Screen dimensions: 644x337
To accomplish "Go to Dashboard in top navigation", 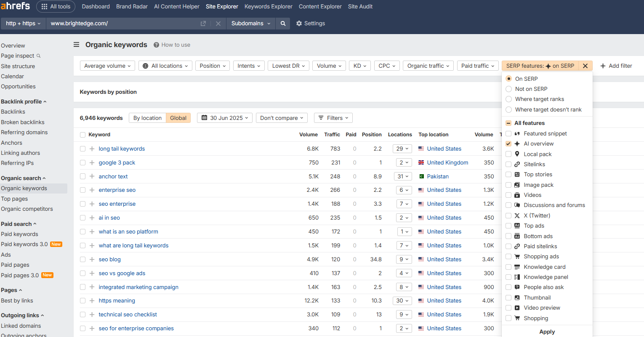I will coord(96,7).
